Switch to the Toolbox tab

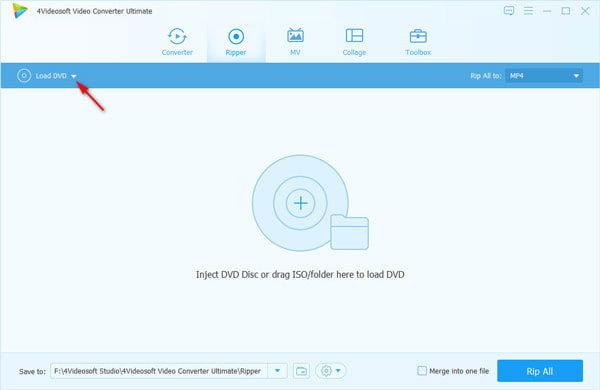pos(418,42)
